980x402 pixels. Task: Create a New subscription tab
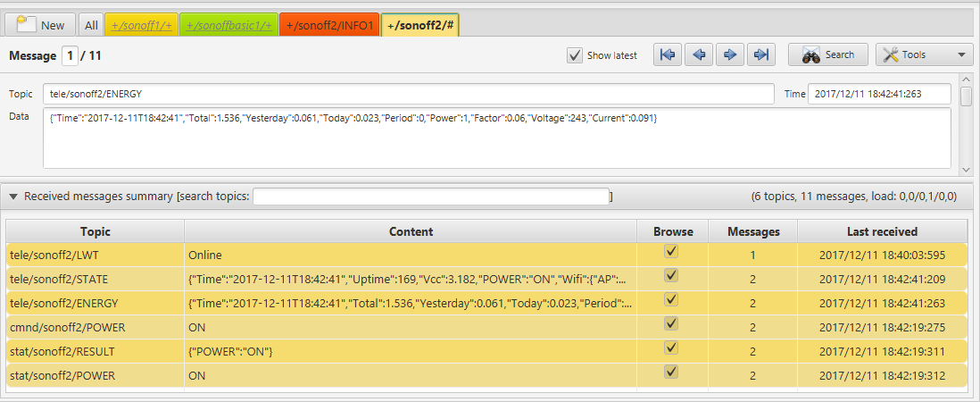pyautogui.click(x=41, y=25)
